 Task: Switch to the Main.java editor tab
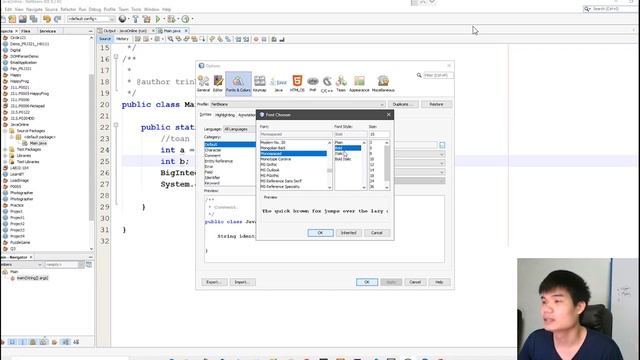pyautogui.click(x=172, y=31)
